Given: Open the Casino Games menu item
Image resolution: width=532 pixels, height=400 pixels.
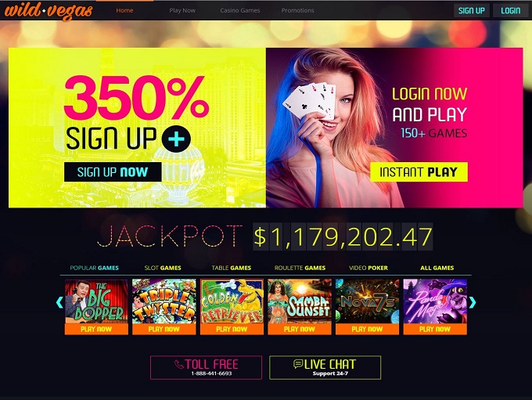Looking at the screenshot, I should tap(240, 10).
